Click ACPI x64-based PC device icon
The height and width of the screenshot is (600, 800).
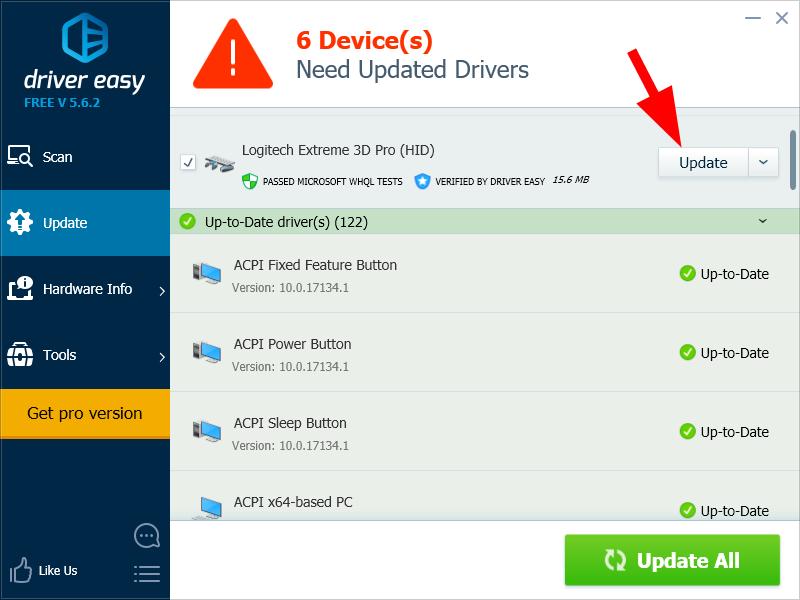(x=208, y=508)
